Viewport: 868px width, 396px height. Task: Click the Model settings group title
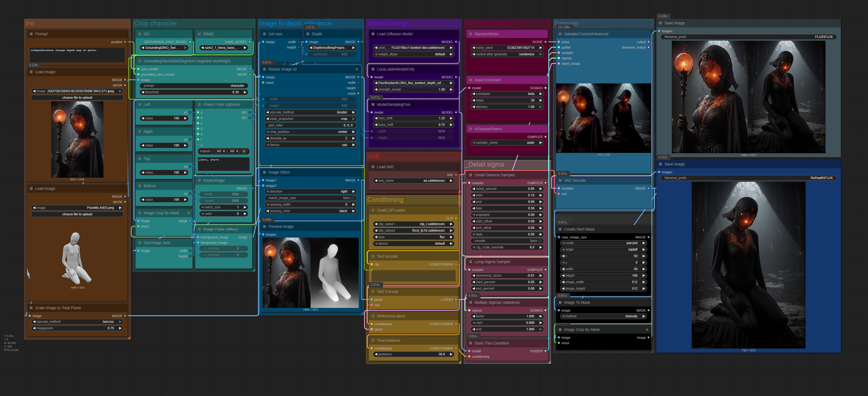tap(388, 24)
